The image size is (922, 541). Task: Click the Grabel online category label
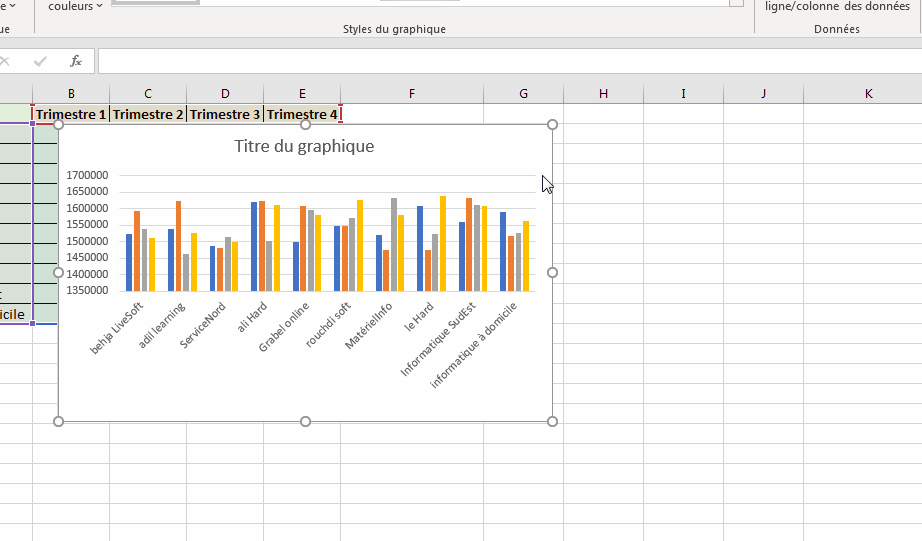point(283,328)
